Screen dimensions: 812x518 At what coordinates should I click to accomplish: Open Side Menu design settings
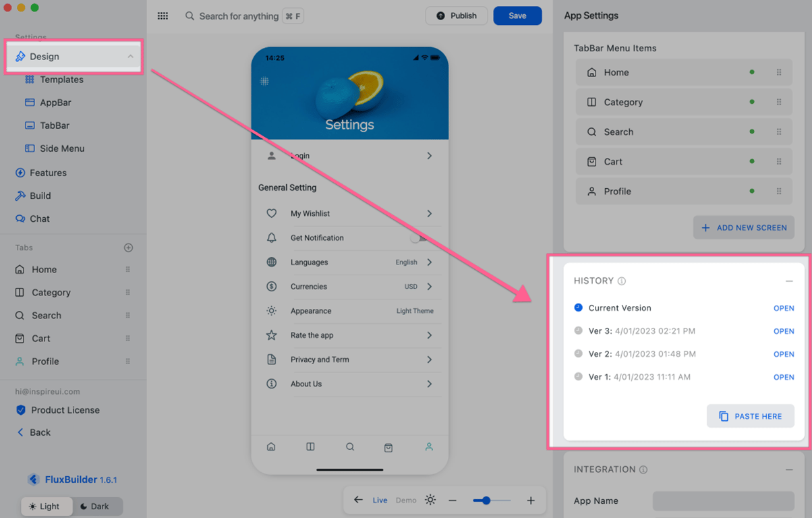pos(61,148)
